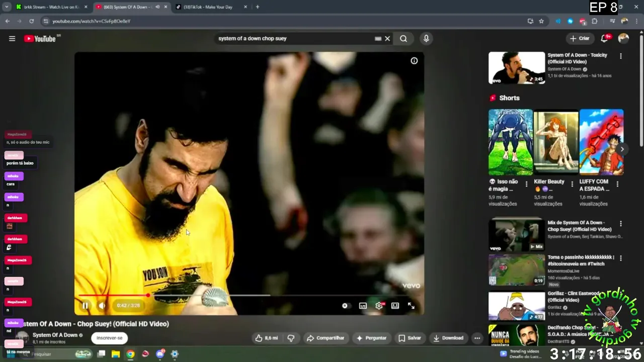This screenshot has height=362, width=644.
Task: Open options for 'Toma o passinho' video
Action: pyautogui.click(x=620, y=258)
